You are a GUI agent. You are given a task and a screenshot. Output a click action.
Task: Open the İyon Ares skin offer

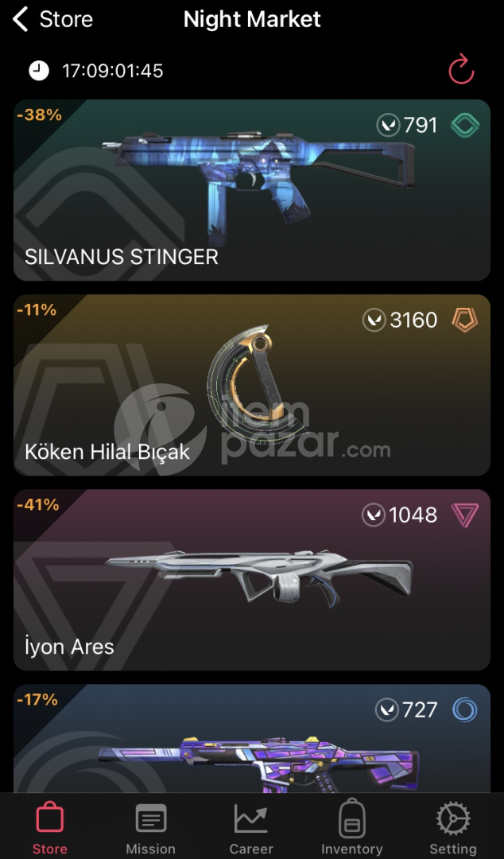[x=252, y=580]
